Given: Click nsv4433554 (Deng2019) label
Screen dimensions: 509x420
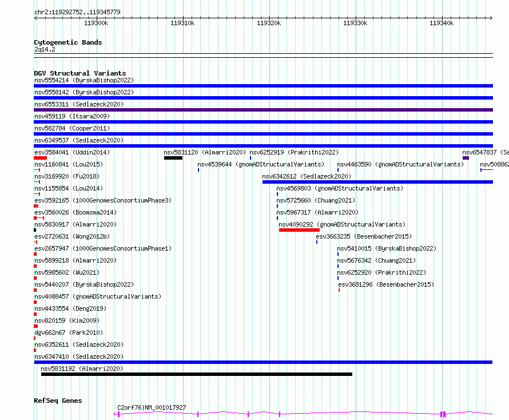Looking at the screenshot, I should 70,308.
